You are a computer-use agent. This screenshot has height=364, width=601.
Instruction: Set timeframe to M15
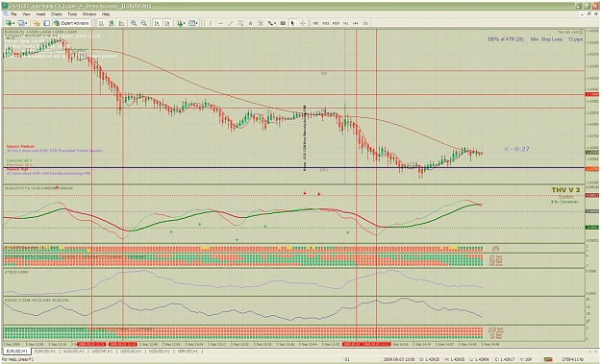coord(325,23)
